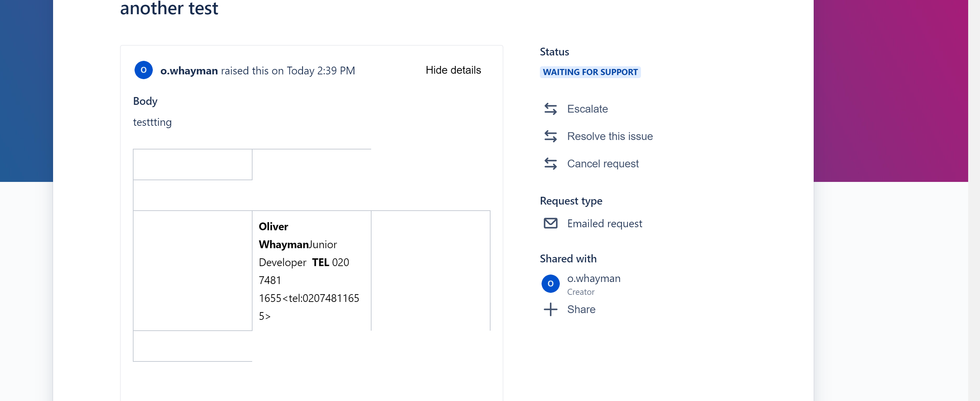
Task: Click the plus icon beside Share
Action: pos(550,309)
